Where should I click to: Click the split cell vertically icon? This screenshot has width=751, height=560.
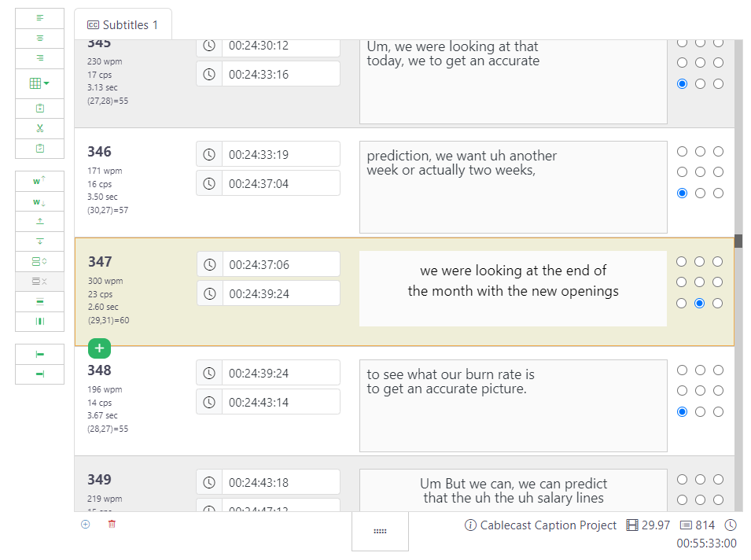[x=39, y=321]
